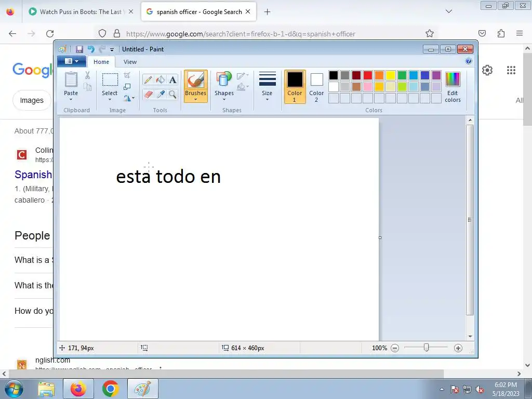
Task: Select the Color picker eyedropper tool
Action: click(160, 94)
